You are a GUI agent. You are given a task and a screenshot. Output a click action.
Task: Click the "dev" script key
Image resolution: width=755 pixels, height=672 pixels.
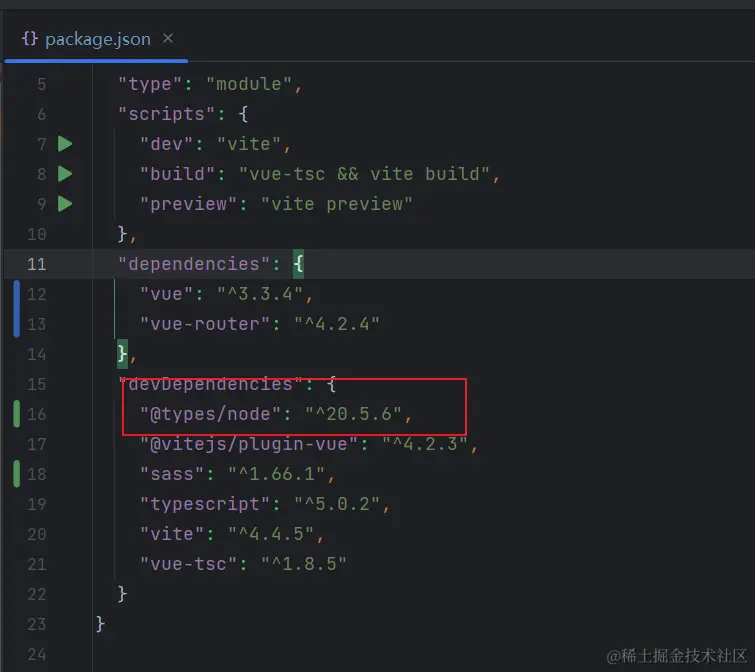[x=167, y=144]
